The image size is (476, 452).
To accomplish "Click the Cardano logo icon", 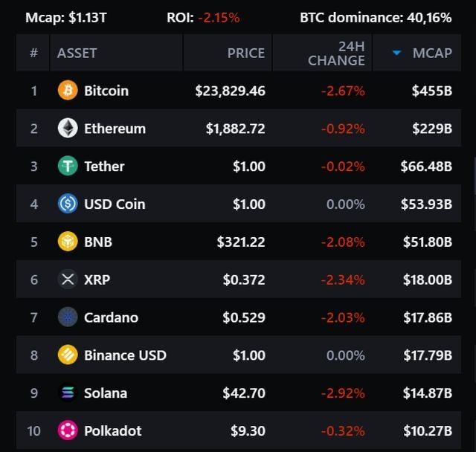I will (x=68, y=317).
